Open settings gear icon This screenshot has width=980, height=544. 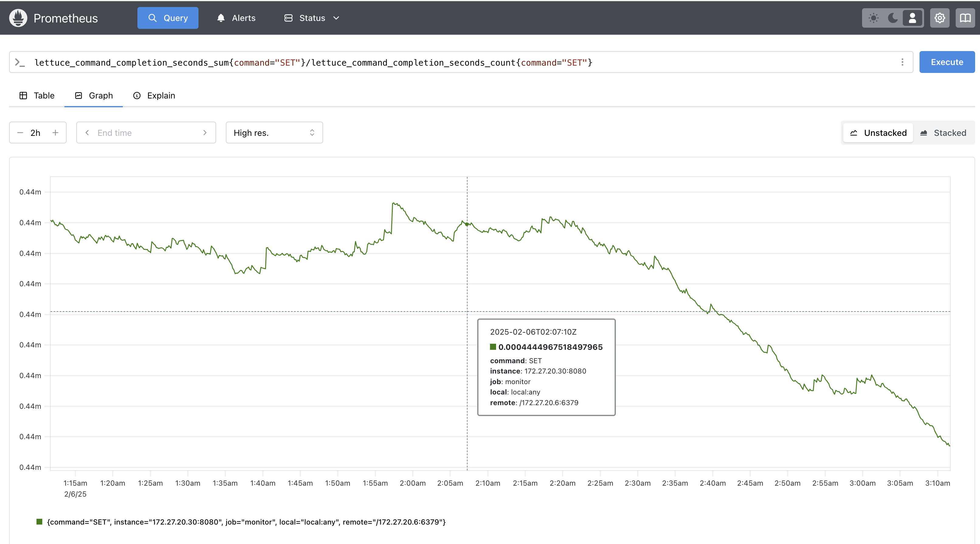point(940,18)
